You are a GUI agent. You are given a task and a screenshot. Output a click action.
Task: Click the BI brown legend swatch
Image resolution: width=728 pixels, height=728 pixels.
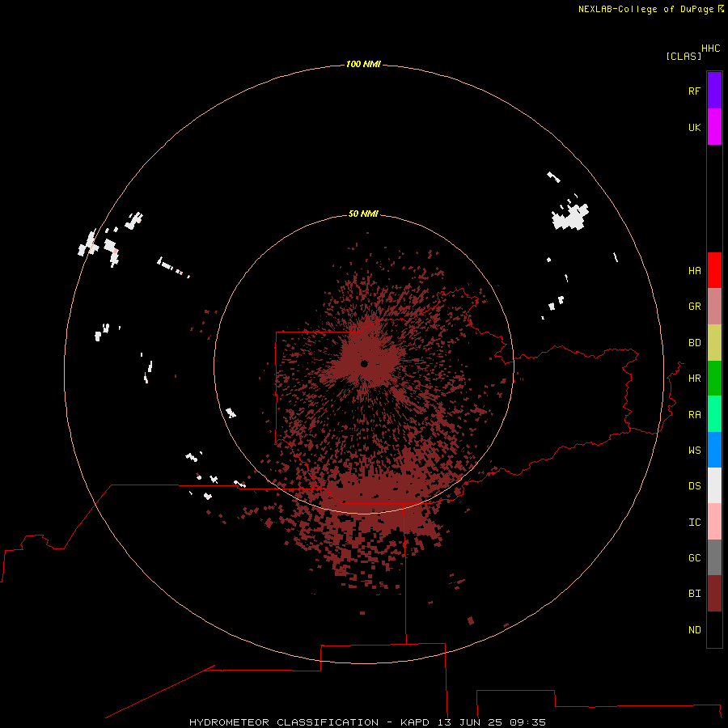714,594
